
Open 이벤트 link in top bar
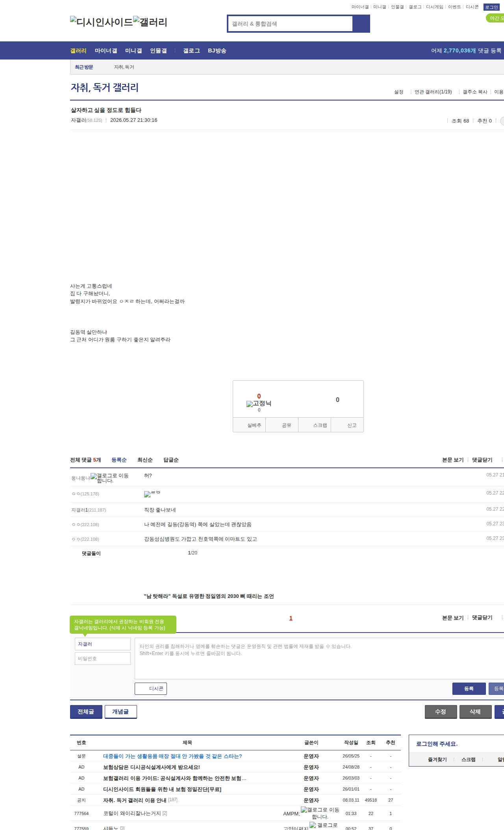point(454,7)
